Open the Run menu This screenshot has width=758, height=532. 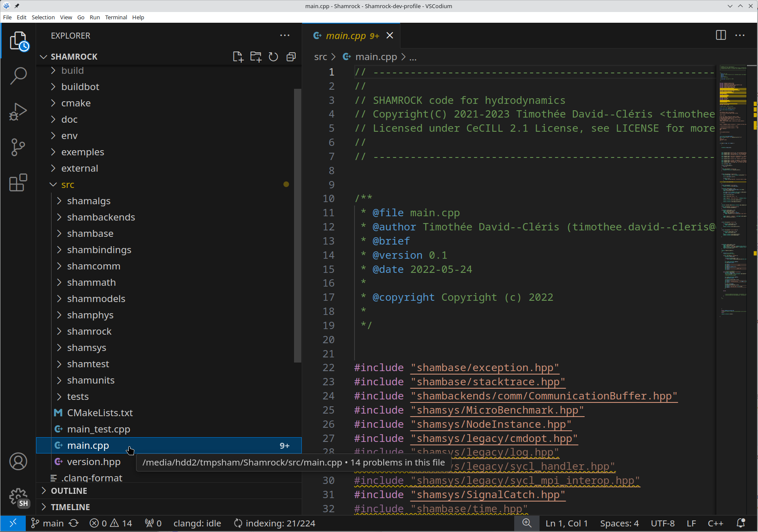[95, 17]
